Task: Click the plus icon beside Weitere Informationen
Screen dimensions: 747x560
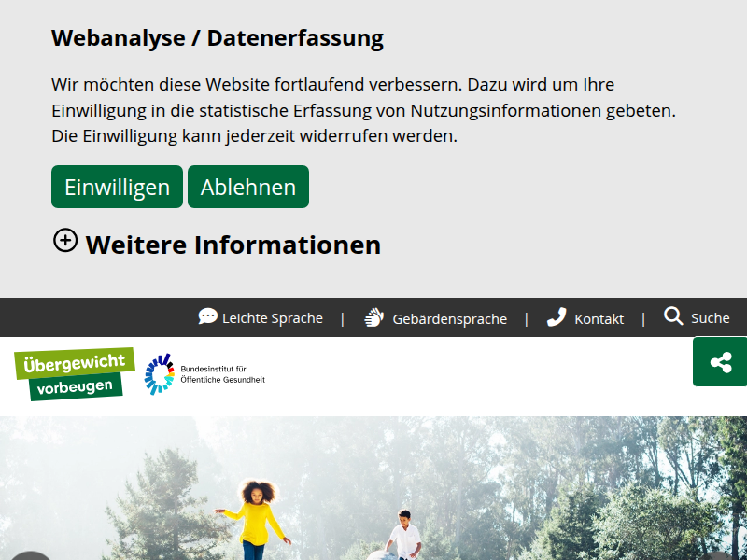Action: [x=64, y=240]
